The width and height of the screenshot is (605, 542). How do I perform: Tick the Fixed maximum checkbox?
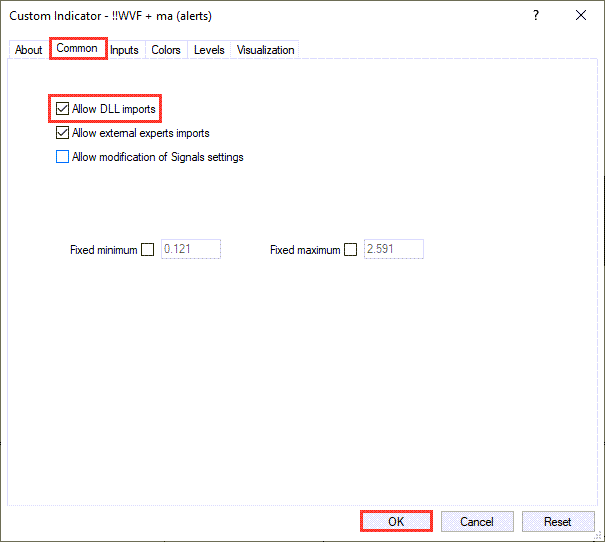350,250
